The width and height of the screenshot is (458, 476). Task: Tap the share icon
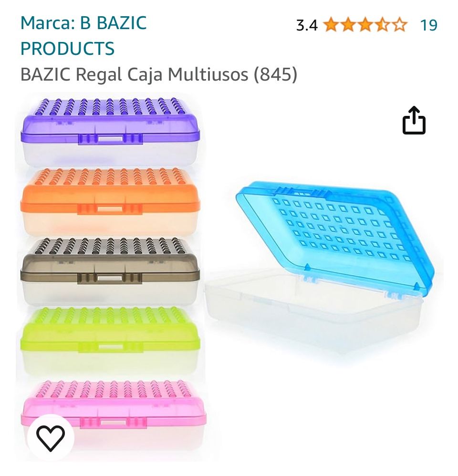[x=414, y=121]
